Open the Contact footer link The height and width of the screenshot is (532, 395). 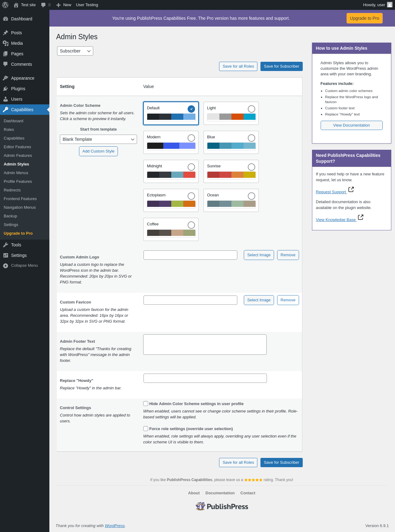point(248,493)
